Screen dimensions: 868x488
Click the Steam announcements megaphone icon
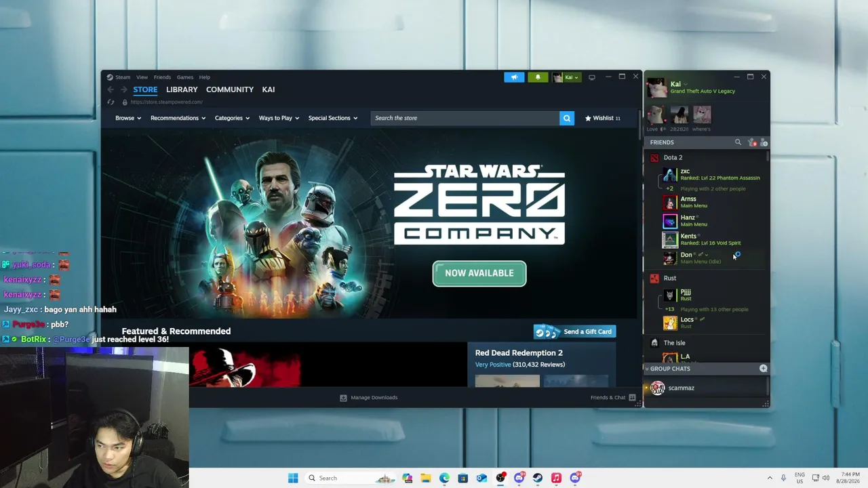coord(514,77)
